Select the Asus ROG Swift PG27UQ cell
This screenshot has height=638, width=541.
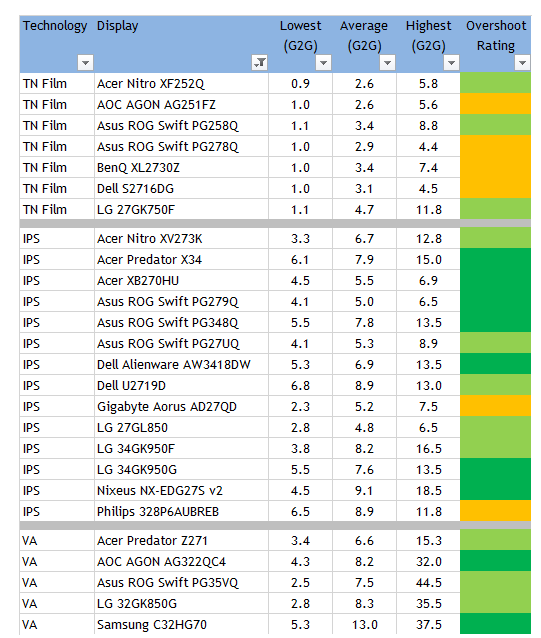(181, 344)
